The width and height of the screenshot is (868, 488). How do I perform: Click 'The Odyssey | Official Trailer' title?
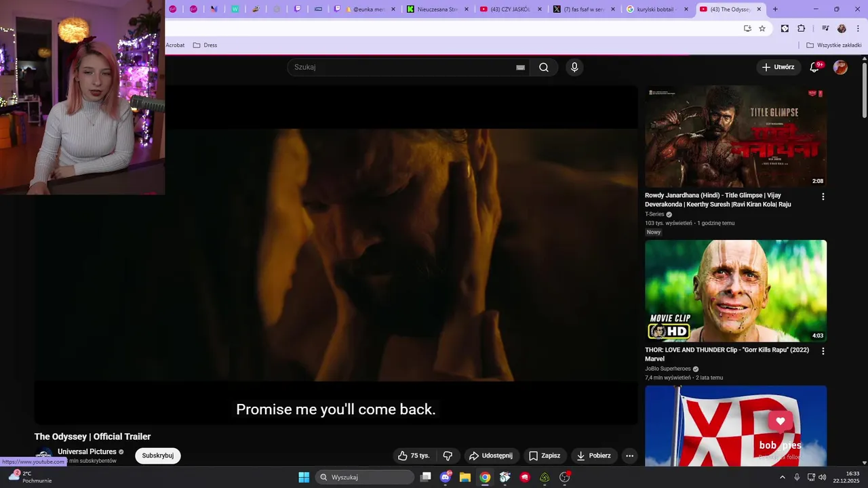(x=93, y=436)
